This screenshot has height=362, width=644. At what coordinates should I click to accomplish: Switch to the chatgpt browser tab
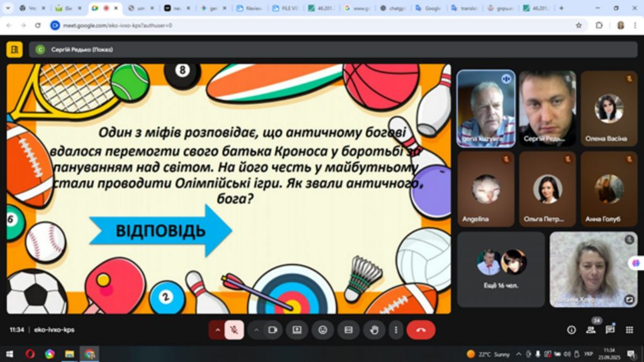tap(397, 8)
